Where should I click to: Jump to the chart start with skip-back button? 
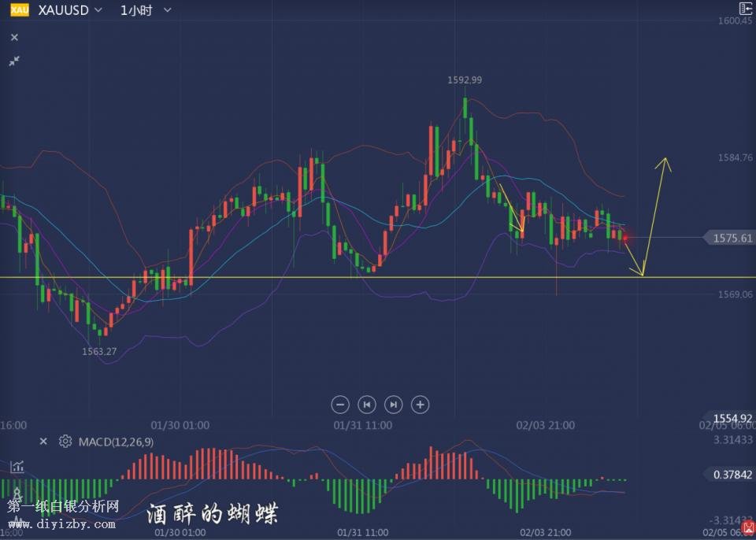pyautogui.click(x=366, y=405)
